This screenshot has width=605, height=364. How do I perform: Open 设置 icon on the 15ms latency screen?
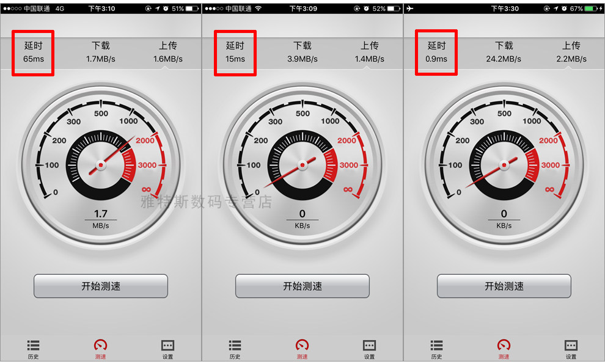[x=369, y=349]
